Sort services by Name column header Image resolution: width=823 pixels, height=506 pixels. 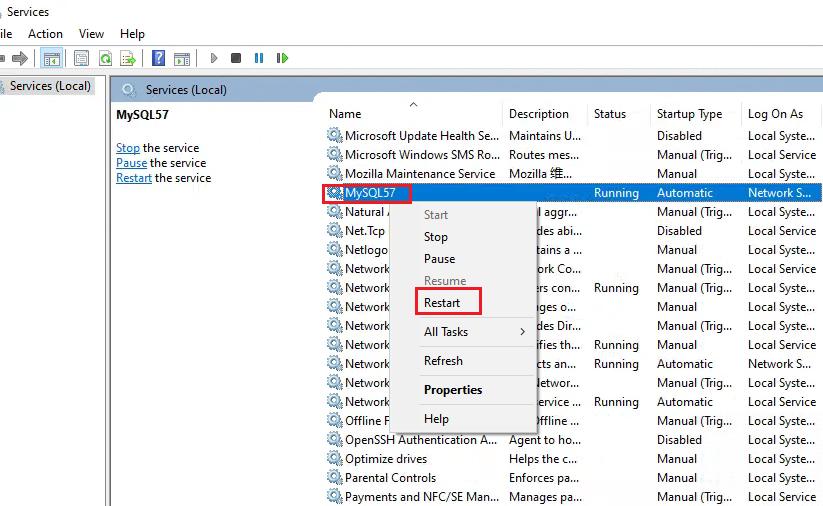click(x=346, y=114)
